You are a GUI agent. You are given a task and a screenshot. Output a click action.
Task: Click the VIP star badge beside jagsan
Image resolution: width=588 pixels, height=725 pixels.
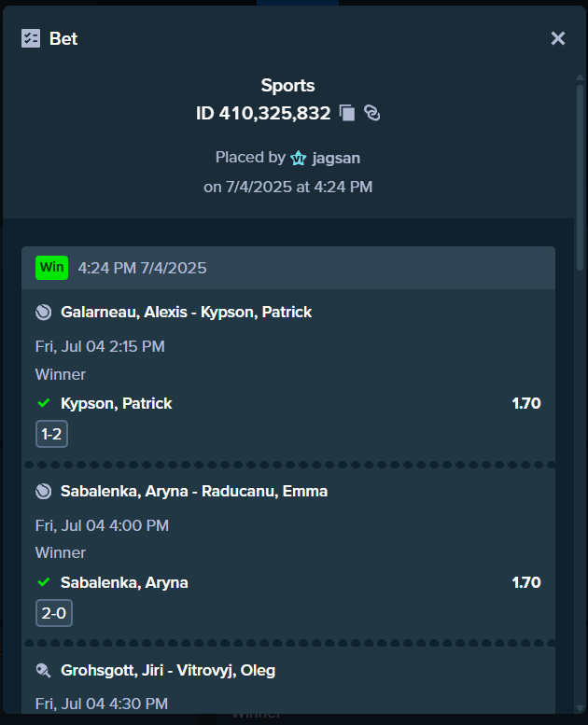(x=299, y=158)
